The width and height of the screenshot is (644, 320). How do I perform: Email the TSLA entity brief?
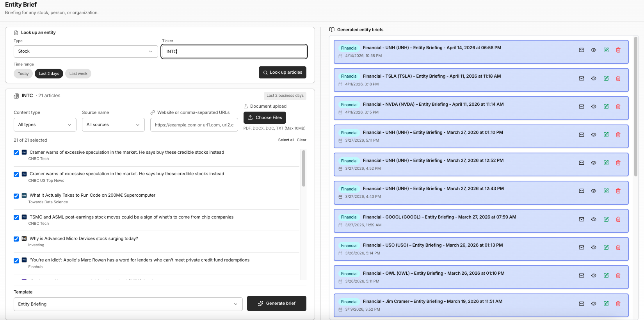coord(582,78)
